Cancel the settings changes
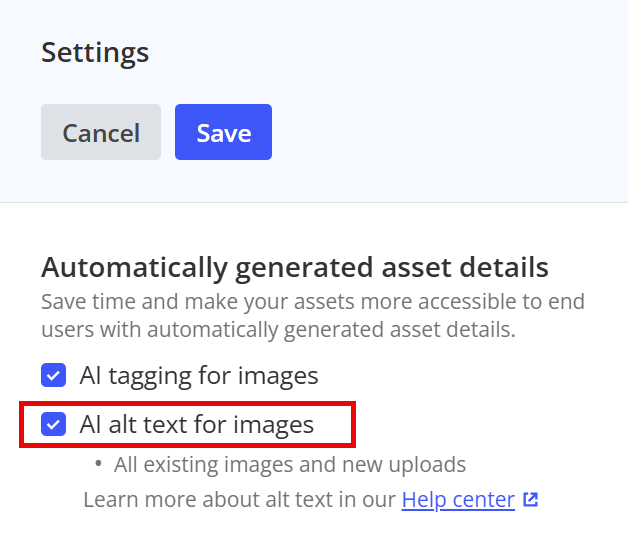Screen dimensions: 628x547 (101, 132)
